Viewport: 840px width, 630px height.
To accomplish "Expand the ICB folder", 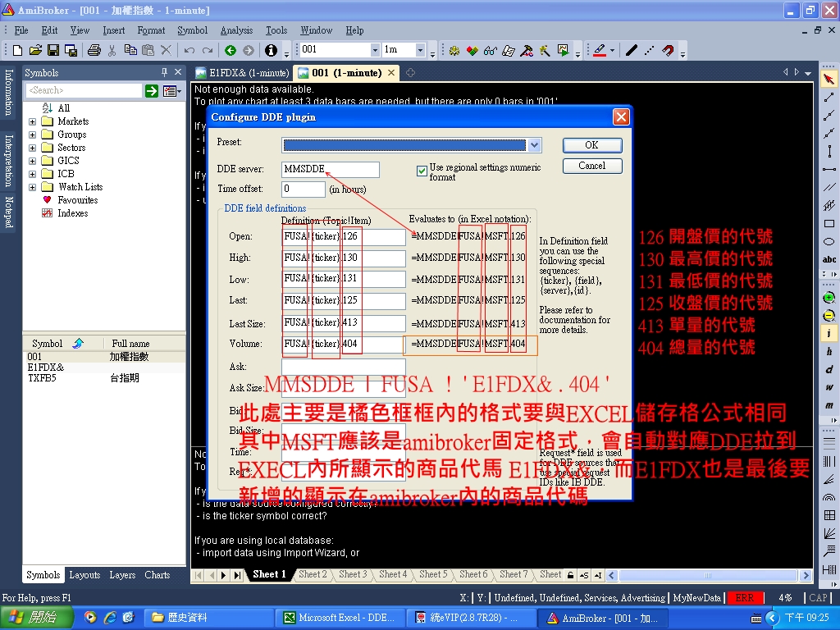I will tap(32, 174).
